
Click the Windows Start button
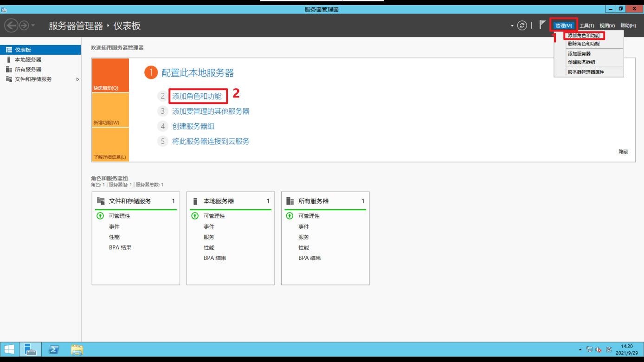click(9, 349)
